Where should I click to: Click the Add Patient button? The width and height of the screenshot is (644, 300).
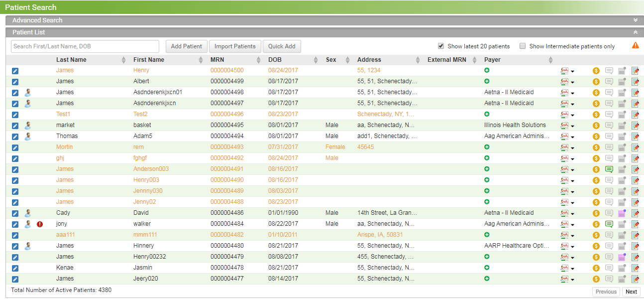[186, 46]
